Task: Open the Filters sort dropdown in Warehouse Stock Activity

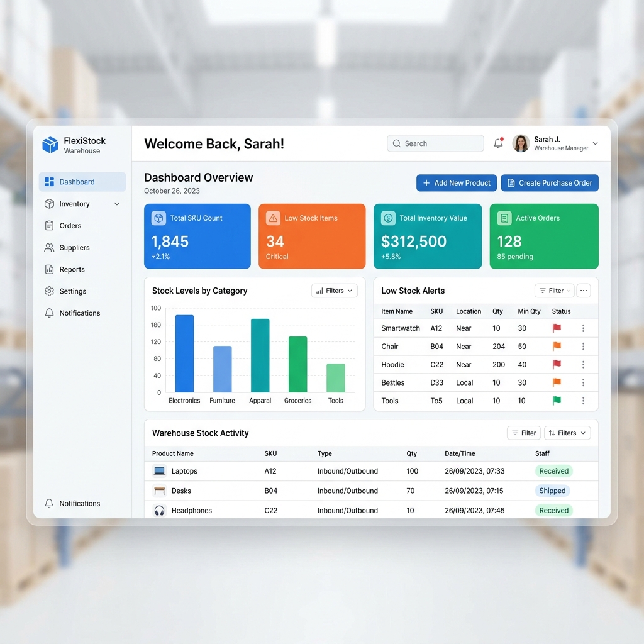Action: pos(567,433)
